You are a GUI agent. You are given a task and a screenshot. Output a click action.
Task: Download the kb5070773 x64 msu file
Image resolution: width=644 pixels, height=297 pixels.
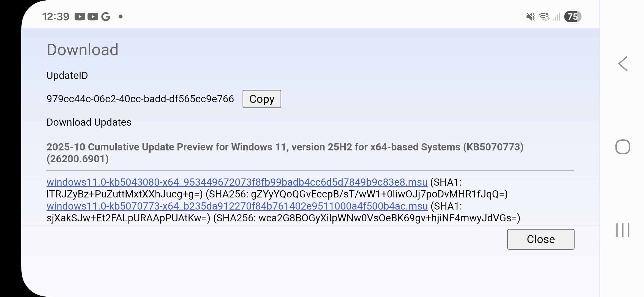point(237,206)
